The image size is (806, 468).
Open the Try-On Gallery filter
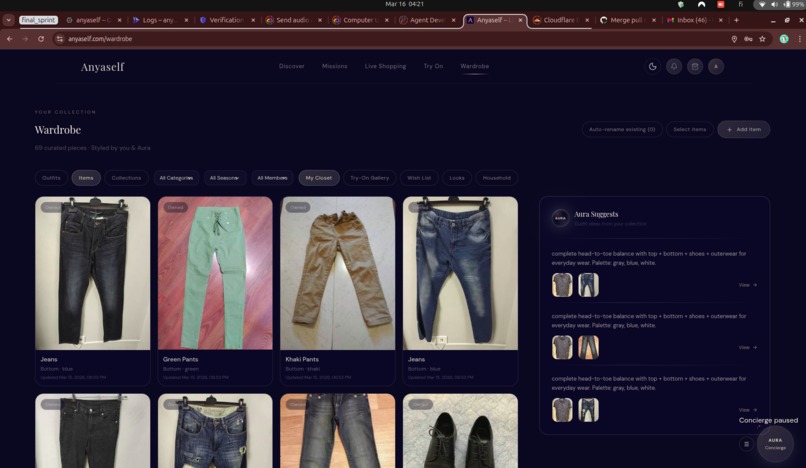click(369, 178)
